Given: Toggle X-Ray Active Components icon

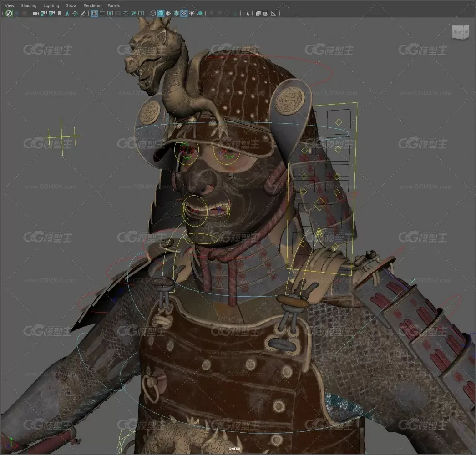Looking at the screenshot, I should click(266, 13).
